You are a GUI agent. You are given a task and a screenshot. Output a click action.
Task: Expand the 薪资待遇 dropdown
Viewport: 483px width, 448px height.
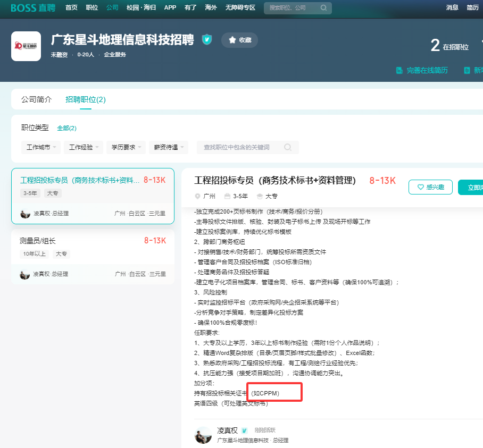pyautogui.click(x=168, y=147)
